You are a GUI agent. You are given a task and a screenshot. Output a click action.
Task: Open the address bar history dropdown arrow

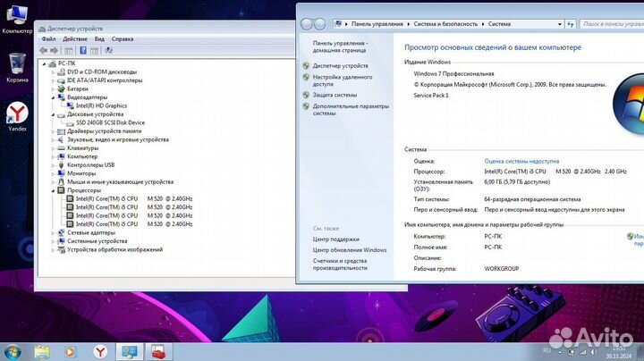559,24
